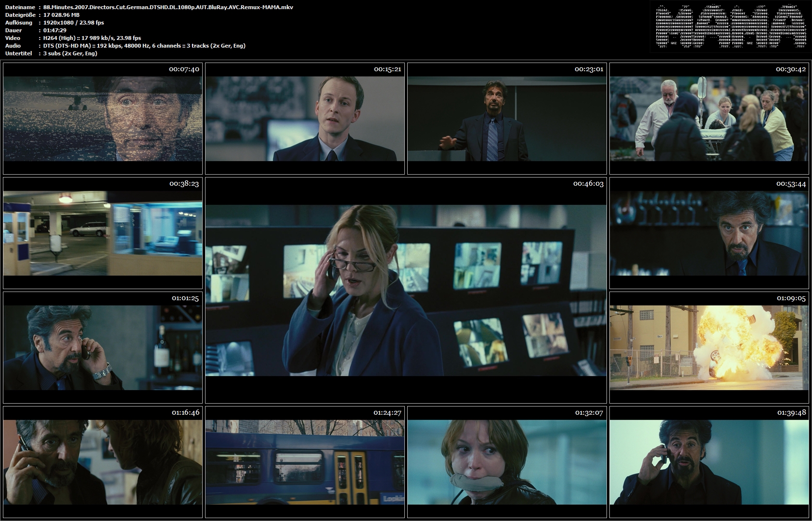
Task: Select the phone call frame at 01:01:25
Action: tap(103, 347)
